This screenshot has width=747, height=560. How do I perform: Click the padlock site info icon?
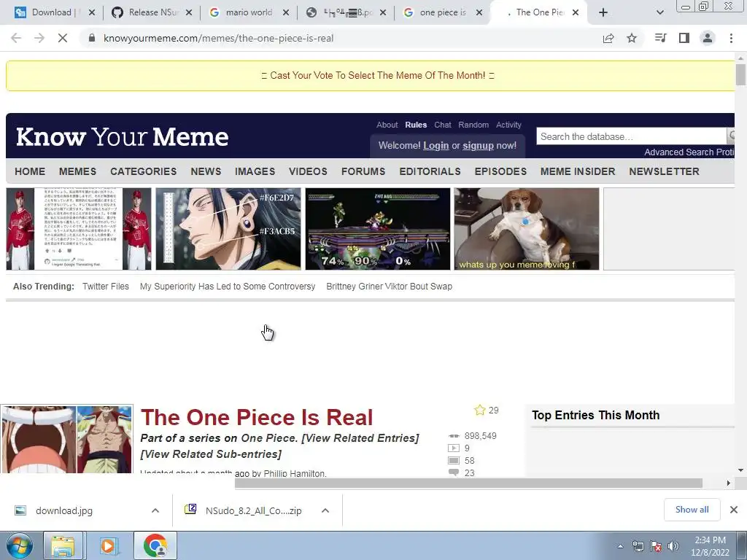pyautogui.click(x=93, y=38)
